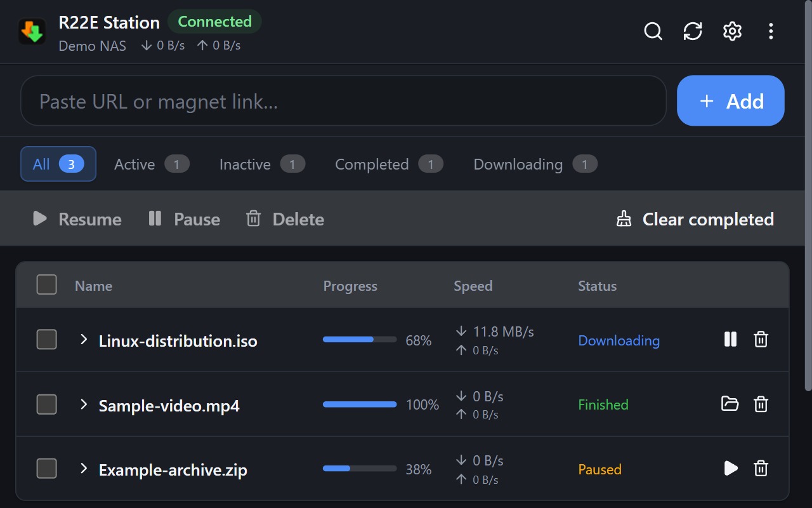Click the Paused status text
Screen dimensions: 812x508
click(x=599, y=469)
